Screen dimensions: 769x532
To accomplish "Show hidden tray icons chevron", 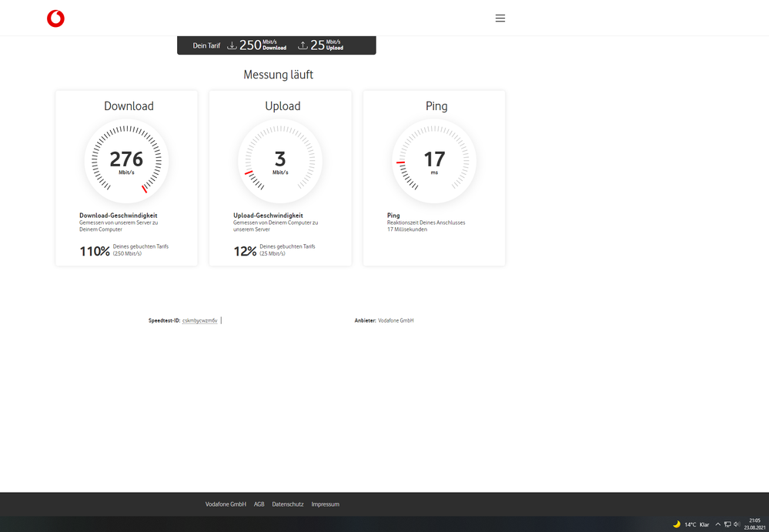I will click(717, 524).
